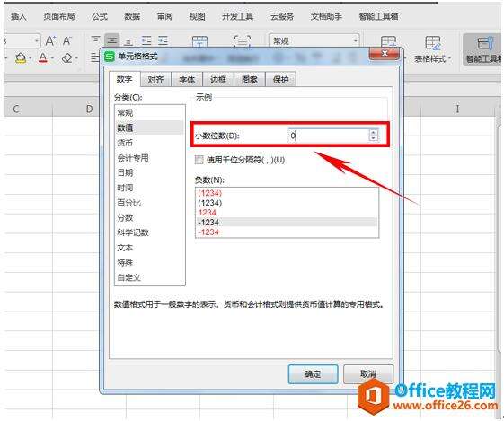Open the 视图 ribbon tab
Screen dimensions: 504x421
(197, 16)
